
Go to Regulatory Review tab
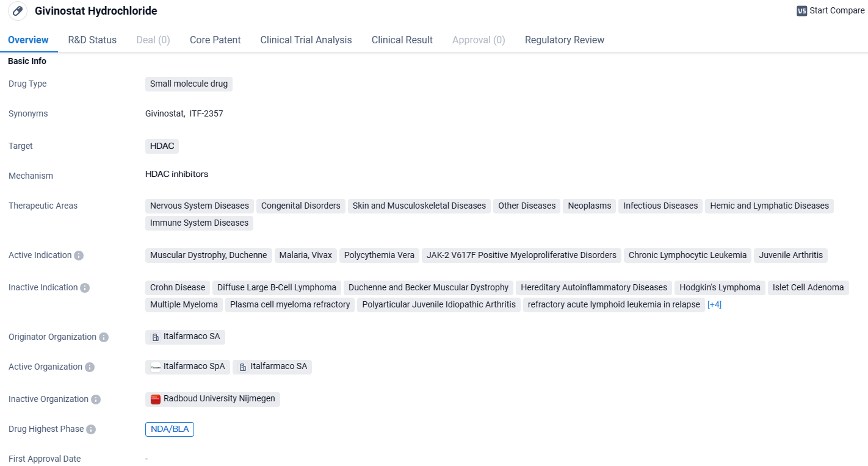564,40
